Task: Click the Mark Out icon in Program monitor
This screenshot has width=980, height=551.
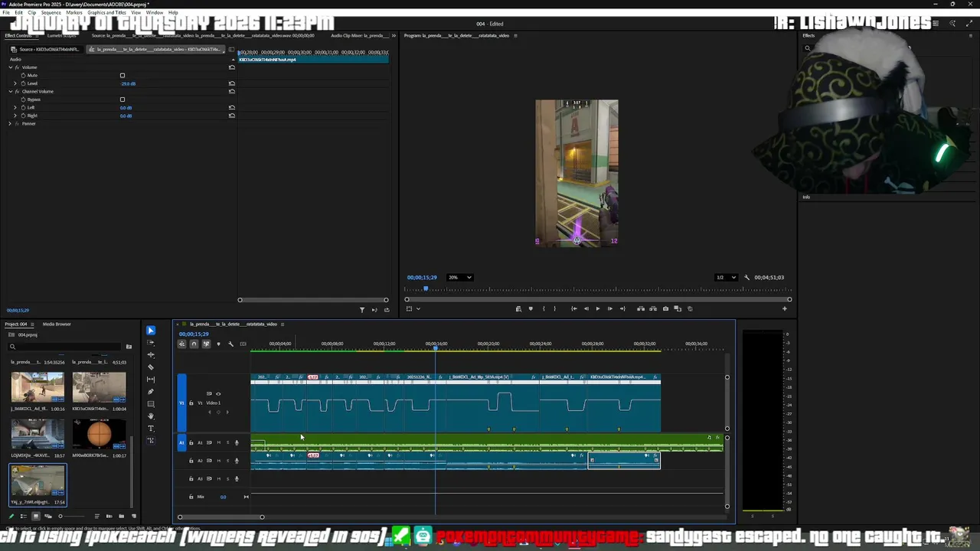Action: (556, 308)
